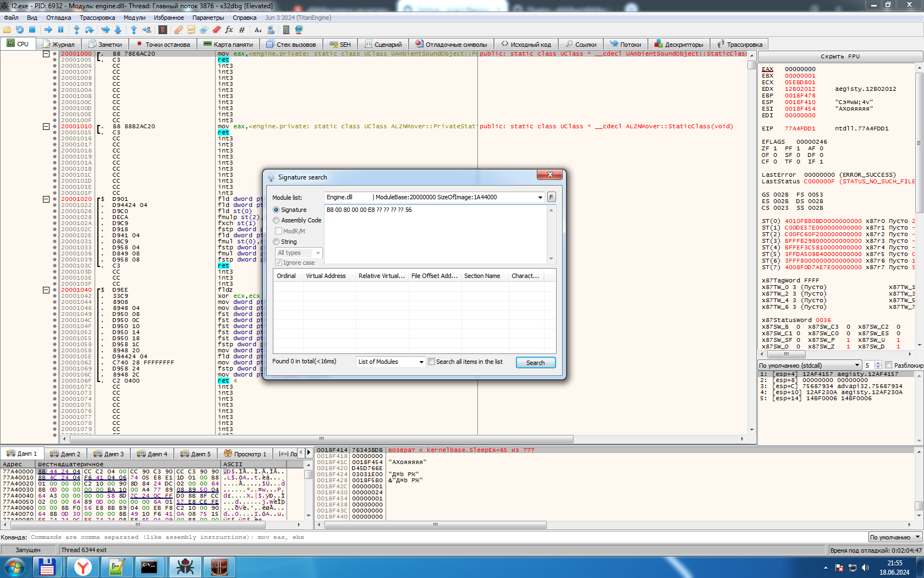Click the Trace Into icon

coord(105,30)
